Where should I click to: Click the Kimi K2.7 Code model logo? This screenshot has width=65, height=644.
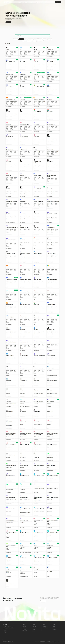48,48
